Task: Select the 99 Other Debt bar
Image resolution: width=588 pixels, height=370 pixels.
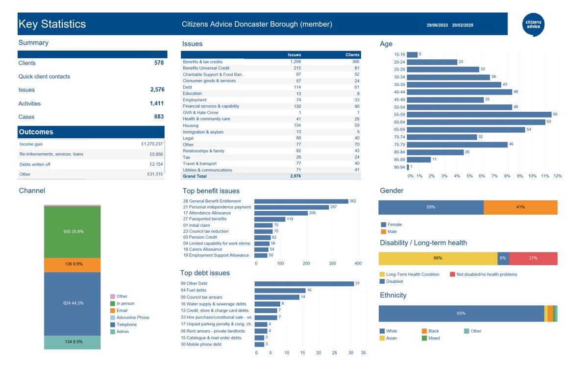Action: tap(304, 284)
